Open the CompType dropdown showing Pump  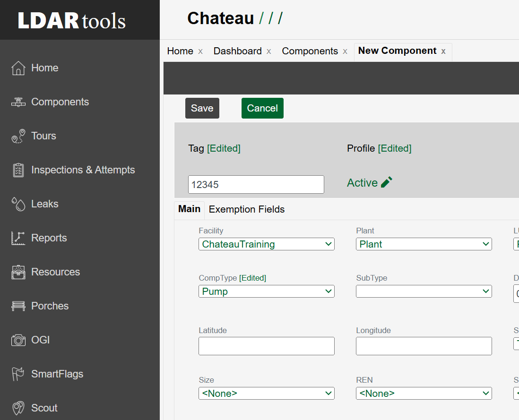tap(267, 291)
